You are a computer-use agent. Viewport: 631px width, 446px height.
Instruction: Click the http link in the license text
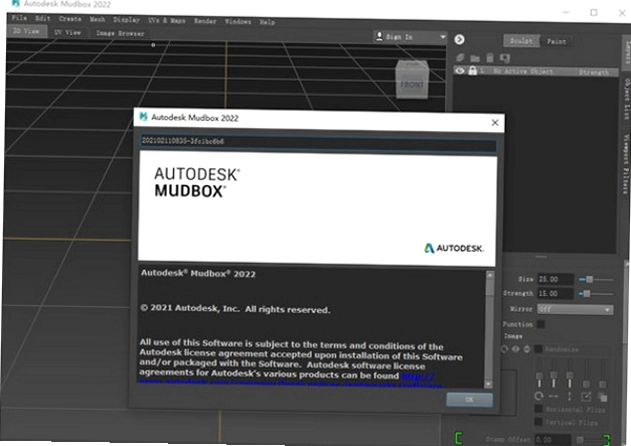coord(418,376)
